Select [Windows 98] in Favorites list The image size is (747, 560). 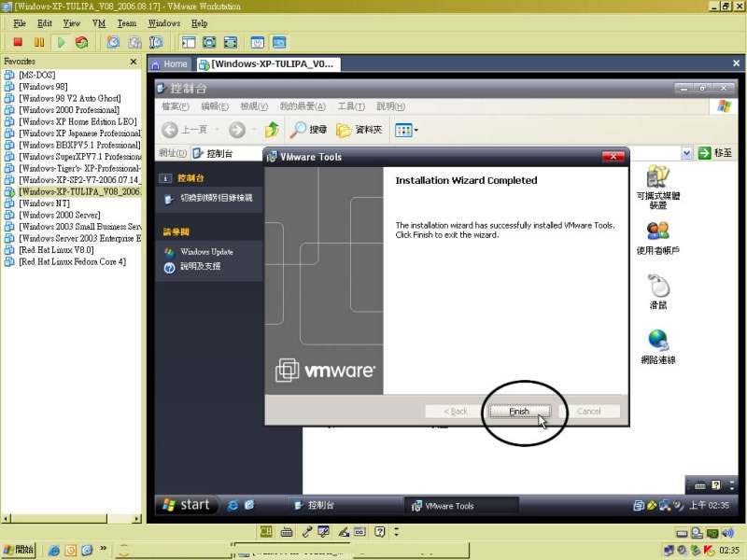pos(43,87)
